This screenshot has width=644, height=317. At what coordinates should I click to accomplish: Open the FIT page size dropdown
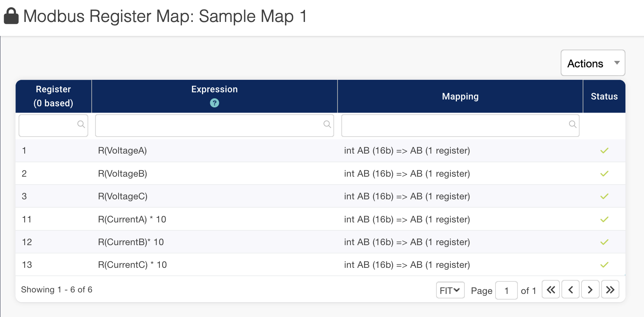(x=450, y=291)
